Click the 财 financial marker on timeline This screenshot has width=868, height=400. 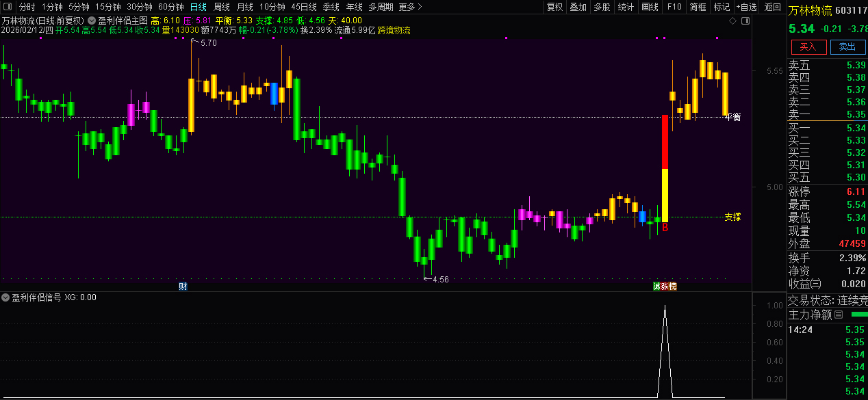pos(183,286)
